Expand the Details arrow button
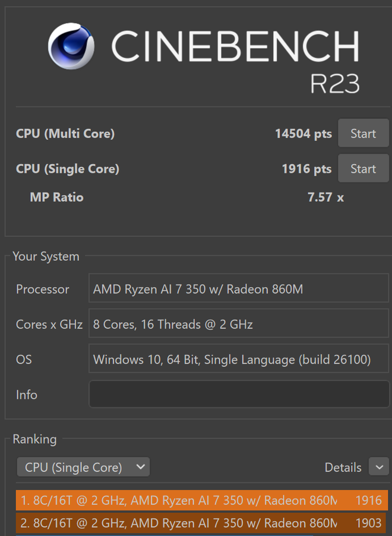This screenshot has height=536, width=392. tap(378, 467)
